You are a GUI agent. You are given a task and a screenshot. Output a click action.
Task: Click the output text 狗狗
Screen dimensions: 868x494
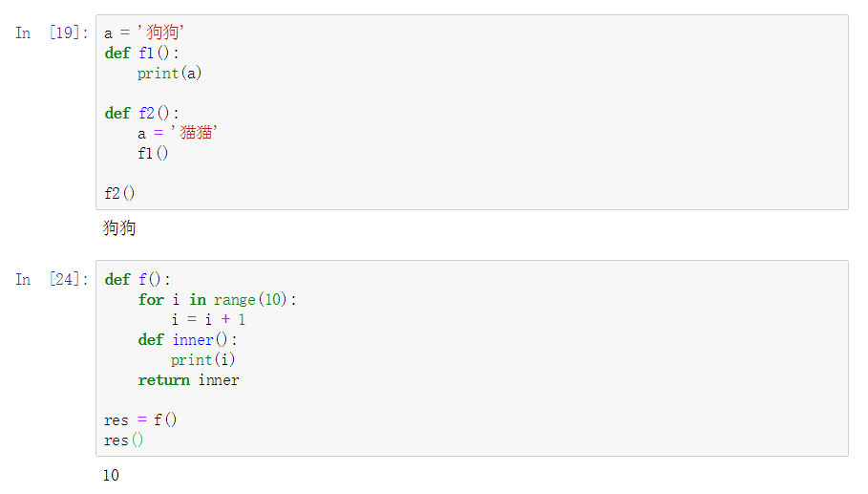click(119, 228)
